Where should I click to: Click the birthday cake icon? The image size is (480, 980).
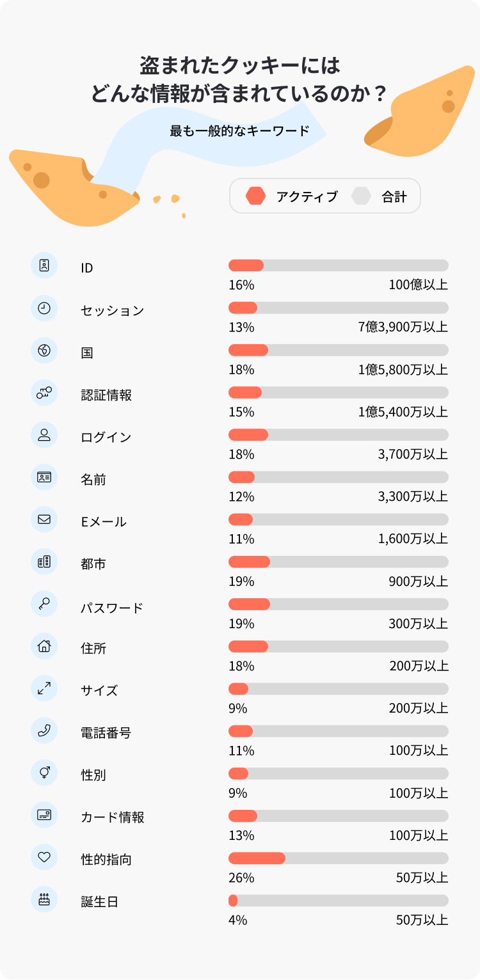(x=44, y=900)
